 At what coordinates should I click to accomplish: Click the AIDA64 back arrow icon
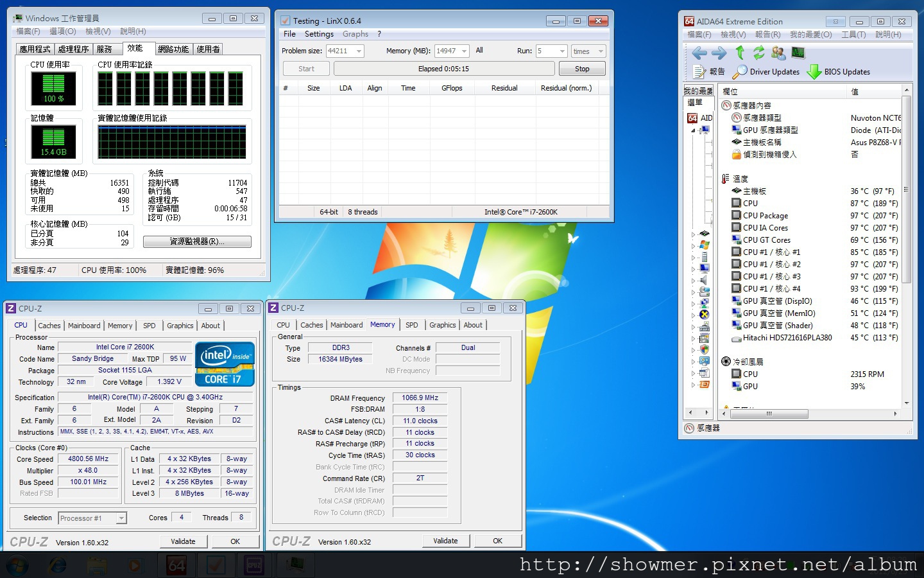699,53
